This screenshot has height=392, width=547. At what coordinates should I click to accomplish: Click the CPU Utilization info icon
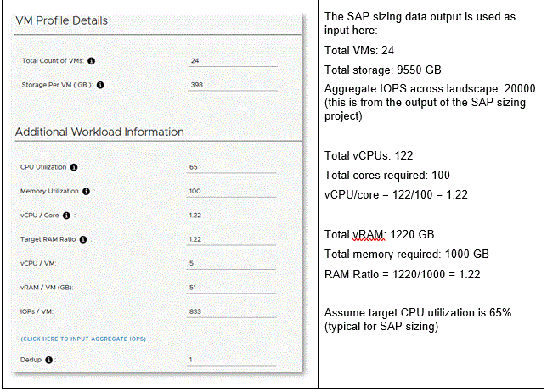[74, 167]
